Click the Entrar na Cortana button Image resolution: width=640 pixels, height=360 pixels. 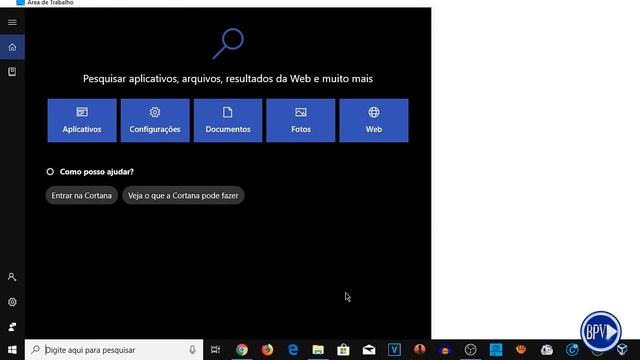82,196
